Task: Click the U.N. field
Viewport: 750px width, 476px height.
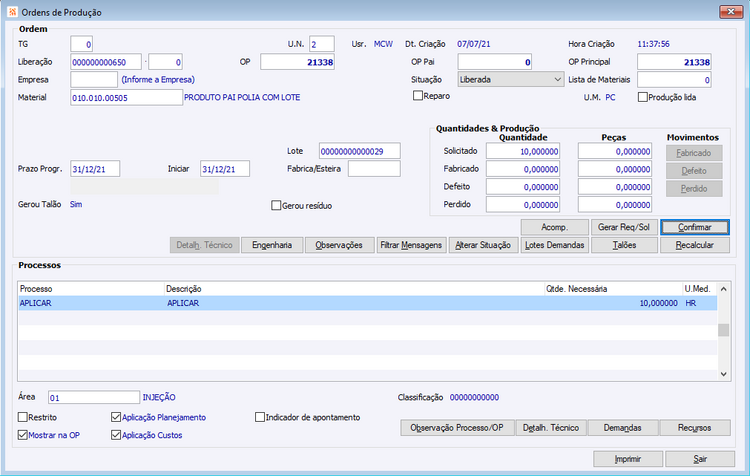Action: (x=321, y=44)
